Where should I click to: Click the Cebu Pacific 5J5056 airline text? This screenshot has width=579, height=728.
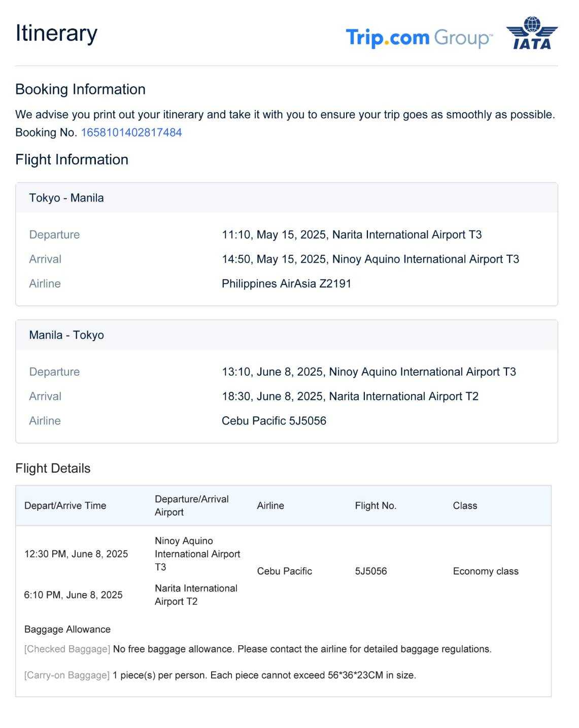pos(274,421)
